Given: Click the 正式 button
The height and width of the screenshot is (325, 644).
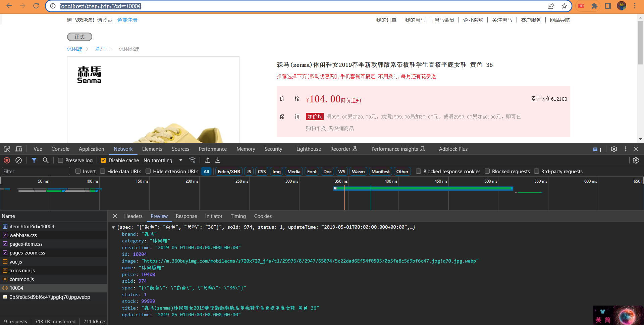Looking at the screenshot, I should [79, 37].
